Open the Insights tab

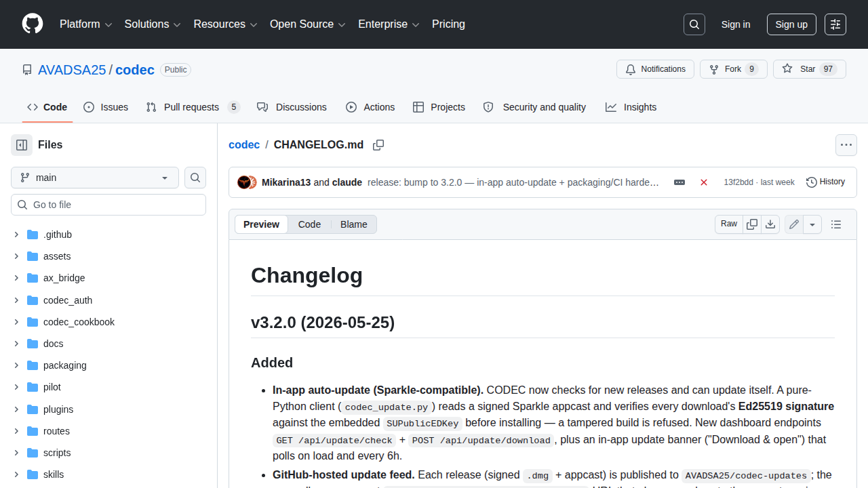coord(631,107)
